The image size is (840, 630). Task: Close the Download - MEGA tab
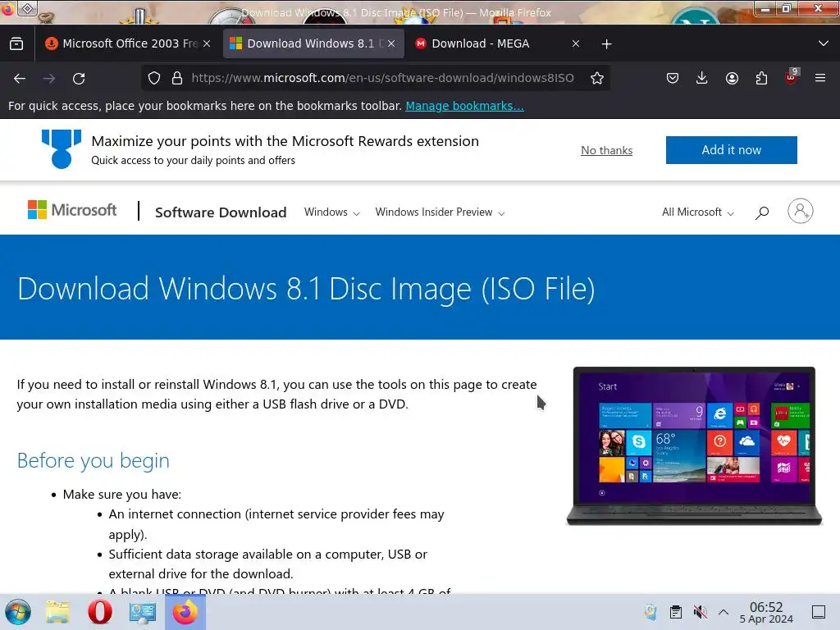[x=576, y=44]
